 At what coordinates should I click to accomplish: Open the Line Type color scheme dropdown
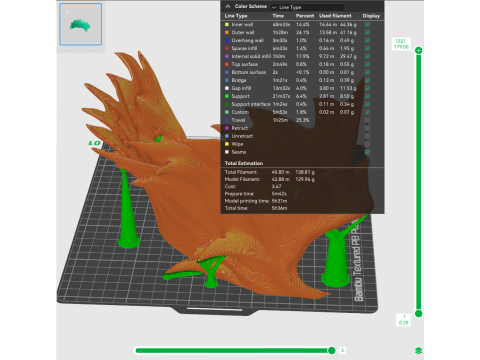pos(307,7)
